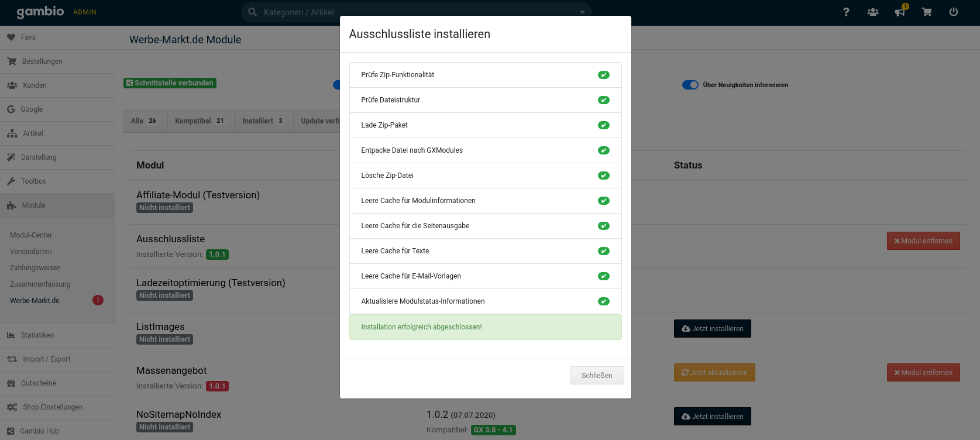
Task: Click Schließen to close the dialog
Action: click(x=597, y=375)
